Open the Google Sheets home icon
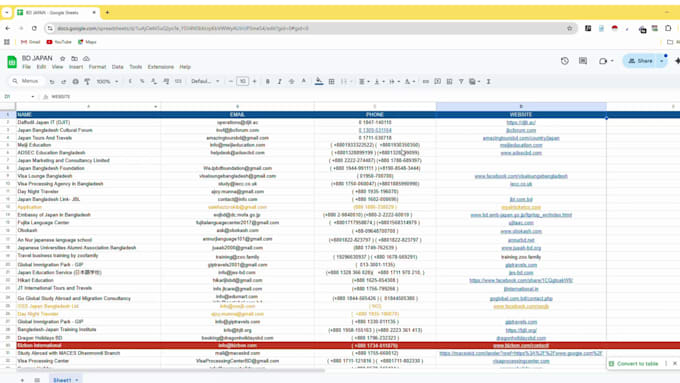 pos(12,62)
